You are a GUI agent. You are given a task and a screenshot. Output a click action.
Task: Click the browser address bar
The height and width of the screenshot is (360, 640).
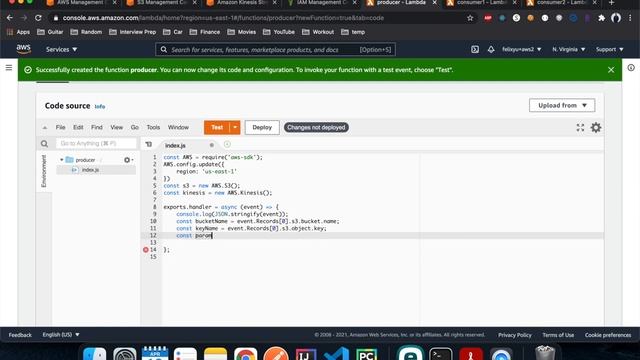click(x=261, y=18)
